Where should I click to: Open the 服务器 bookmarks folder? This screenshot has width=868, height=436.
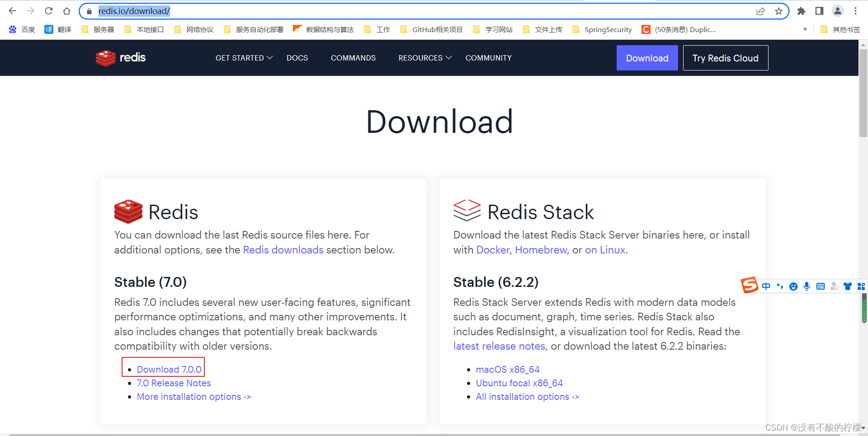pos(98,29)
